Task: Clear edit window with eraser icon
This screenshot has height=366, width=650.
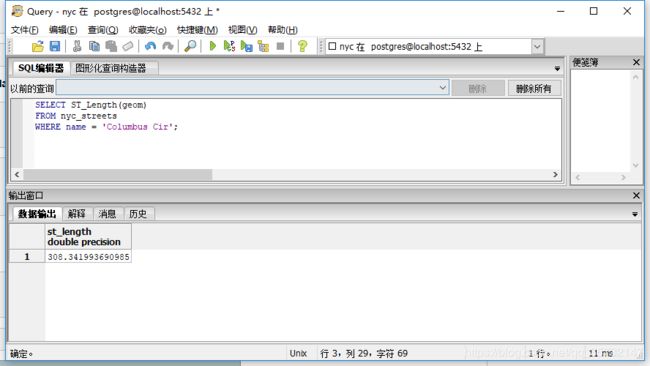Action: [x=128, y=46]
